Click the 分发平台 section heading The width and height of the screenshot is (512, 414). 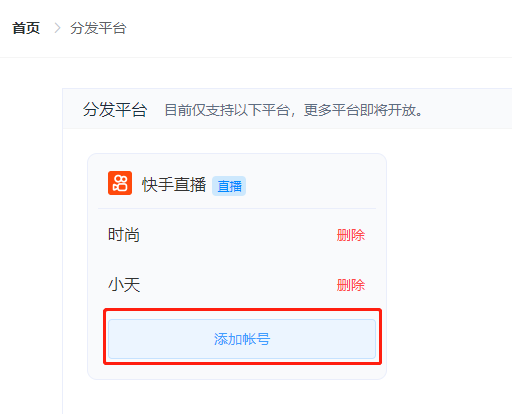(115, 110)
